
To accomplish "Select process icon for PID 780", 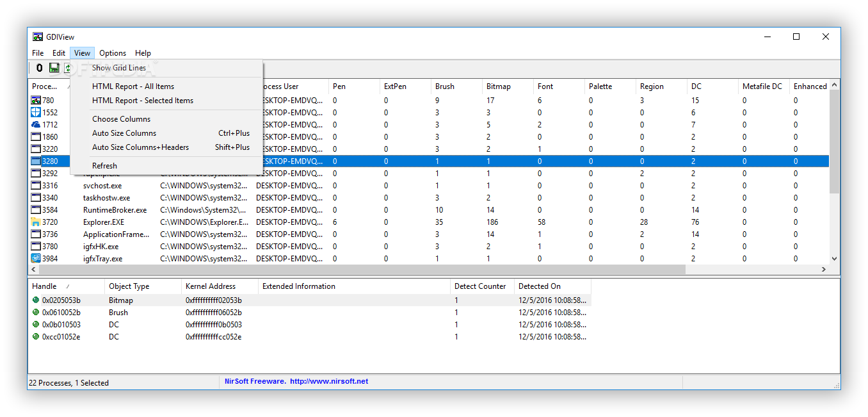I will click(36, 100).
